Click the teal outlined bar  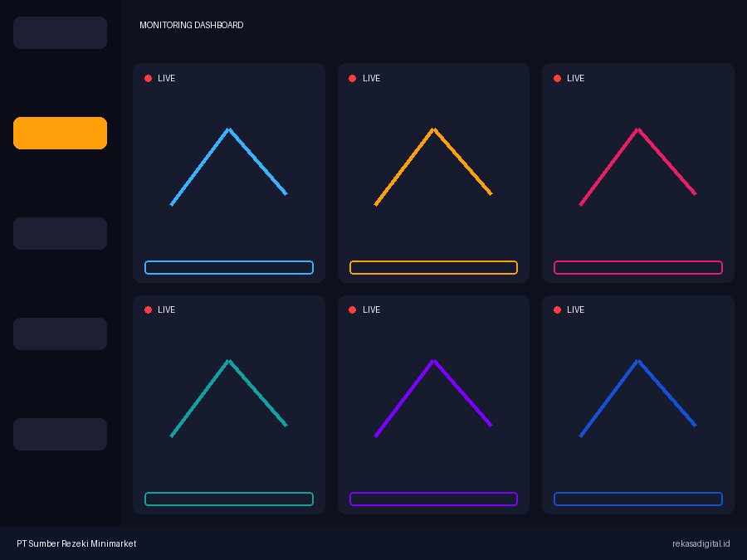(229, 499)
